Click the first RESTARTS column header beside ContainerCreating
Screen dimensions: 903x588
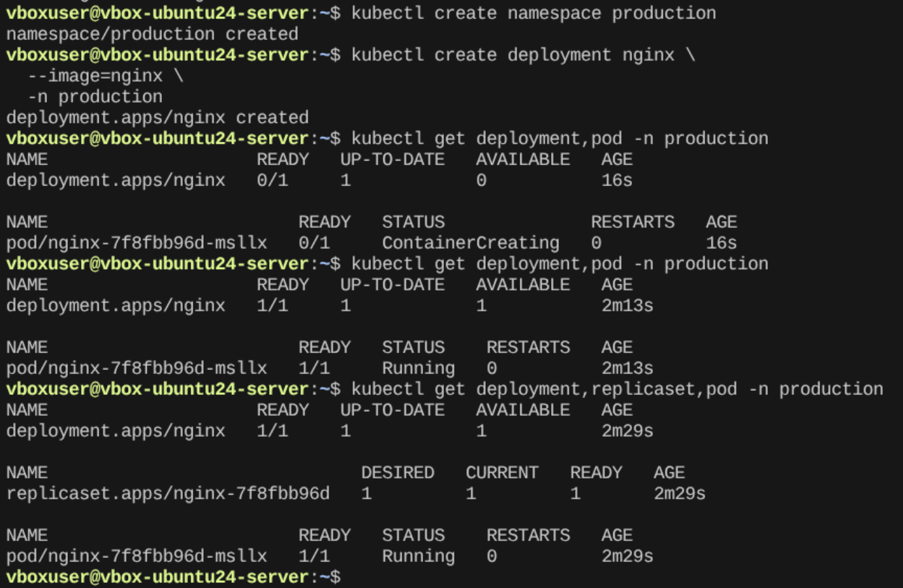633,222
